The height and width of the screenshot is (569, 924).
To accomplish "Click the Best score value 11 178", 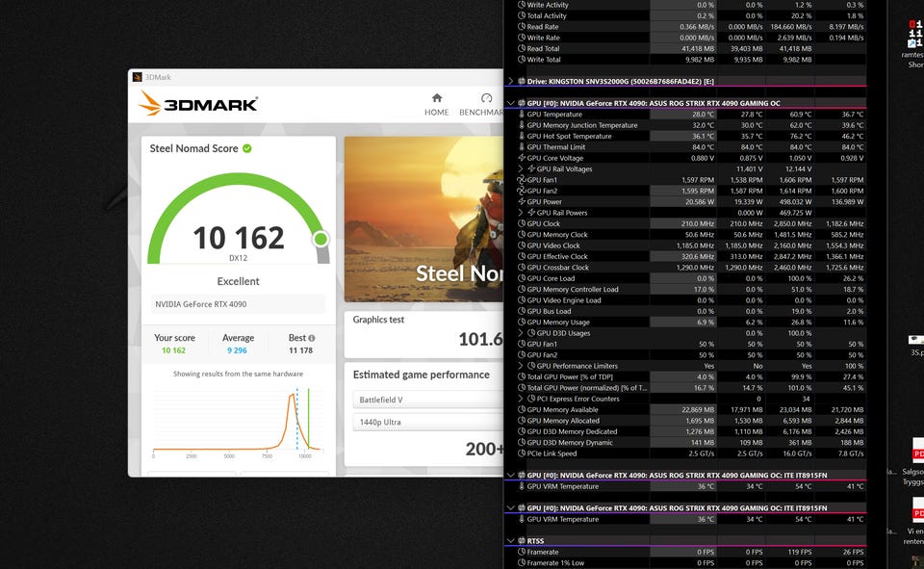I will (x=300, y=350).
